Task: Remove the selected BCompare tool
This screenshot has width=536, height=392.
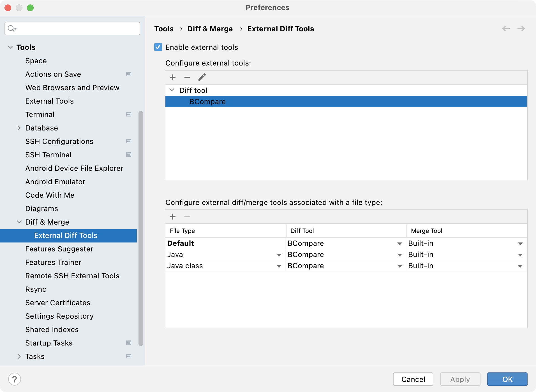Action: tap(187, 77)
